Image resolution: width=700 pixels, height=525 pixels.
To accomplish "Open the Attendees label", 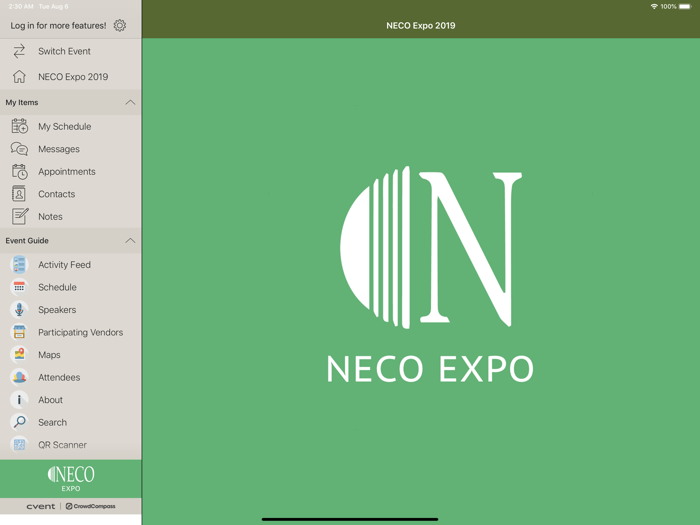I will (59, 377).
